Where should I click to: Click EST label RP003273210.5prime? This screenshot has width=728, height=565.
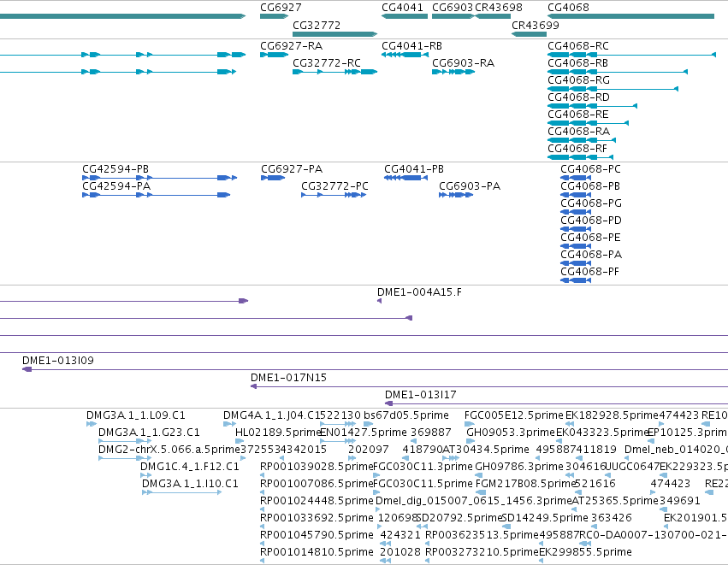pyautogui.click(x=482, y=552)
